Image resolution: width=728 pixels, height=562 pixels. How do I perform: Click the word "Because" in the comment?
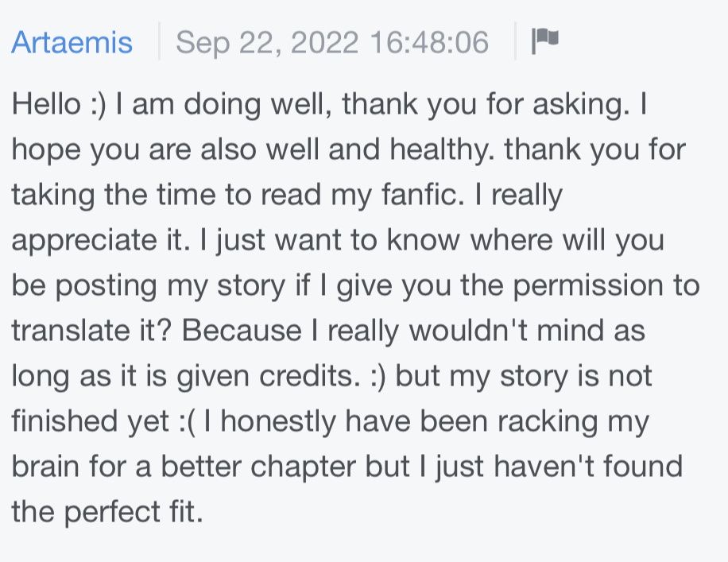[x=242, y=331]
